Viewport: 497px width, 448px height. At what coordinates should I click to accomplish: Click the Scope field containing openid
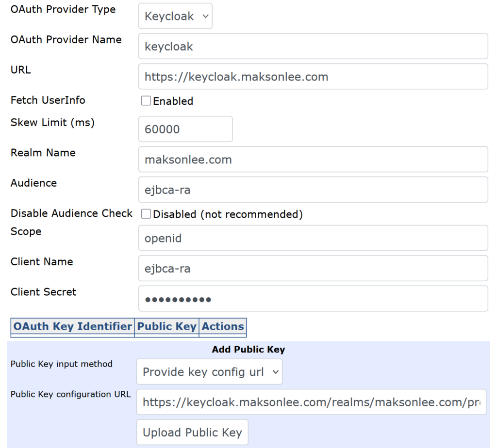point(313,238)
